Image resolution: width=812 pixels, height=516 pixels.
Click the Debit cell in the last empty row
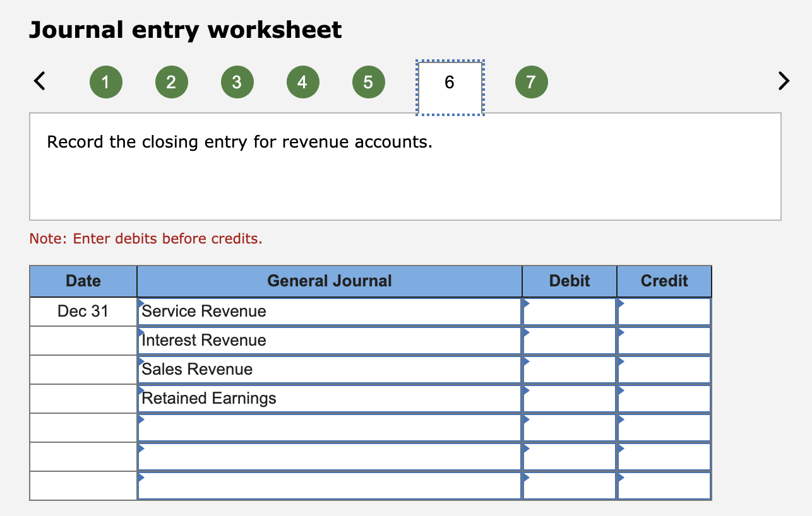[x=570, y=486]
